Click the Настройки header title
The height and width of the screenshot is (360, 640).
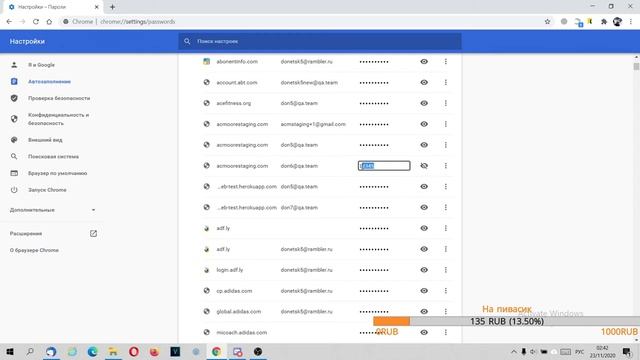coord(27,41)
